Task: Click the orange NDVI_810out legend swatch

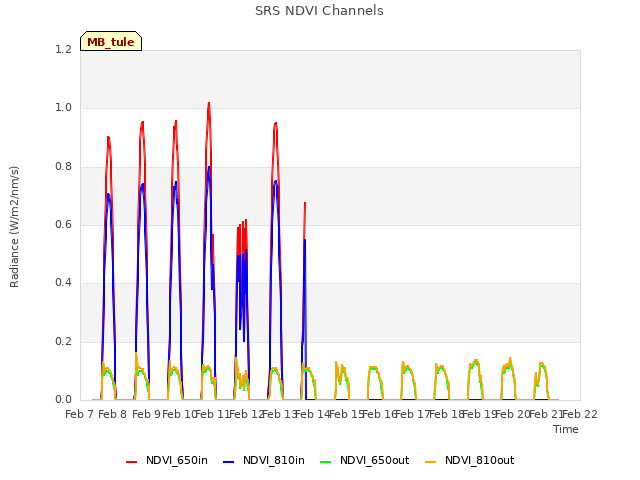Action: 430,462
